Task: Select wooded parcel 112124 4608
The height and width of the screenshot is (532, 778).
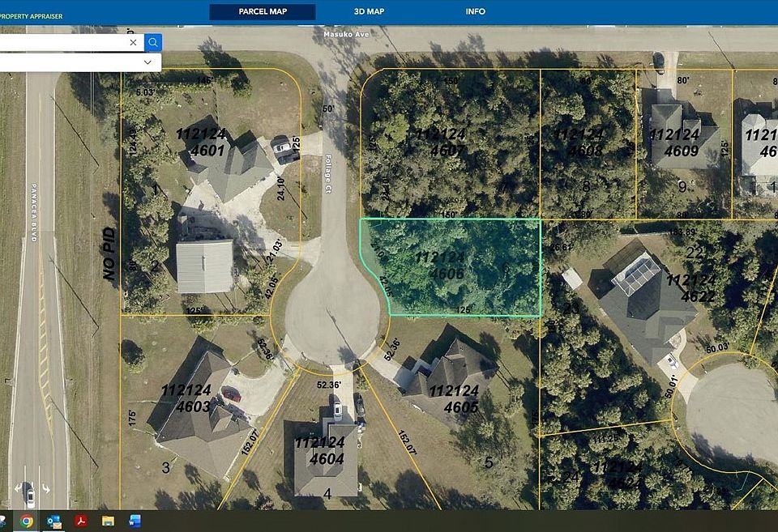Action: [x=579, y=143]
